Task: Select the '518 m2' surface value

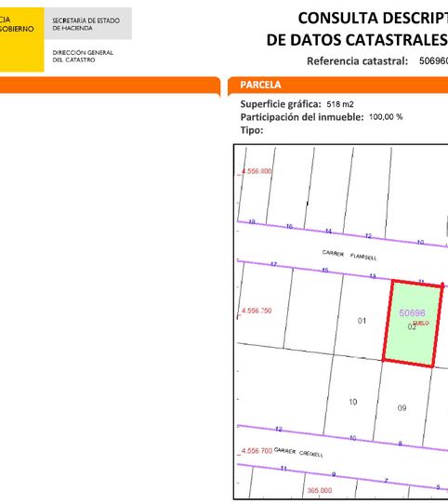Action: click(340, 104)
